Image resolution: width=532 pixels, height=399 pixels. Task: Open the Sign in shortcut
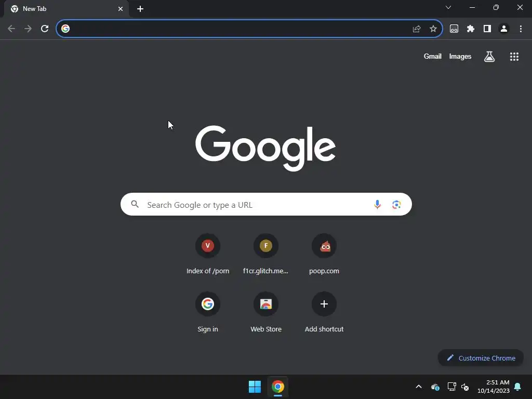click(x=208, y=312)
